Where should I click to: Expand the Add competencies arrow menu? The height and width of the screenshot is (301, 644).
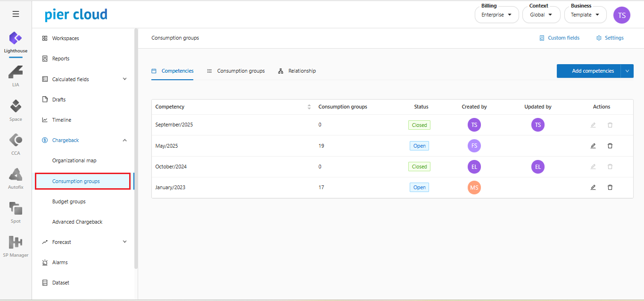tap(627, 71)
